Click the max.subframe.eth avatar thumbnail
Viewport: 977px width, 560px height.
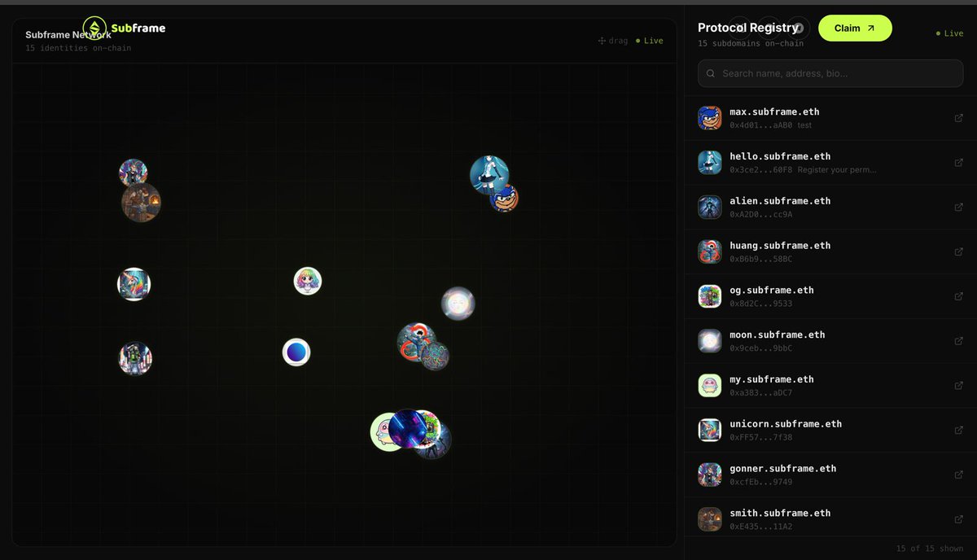tap(710, 118)
